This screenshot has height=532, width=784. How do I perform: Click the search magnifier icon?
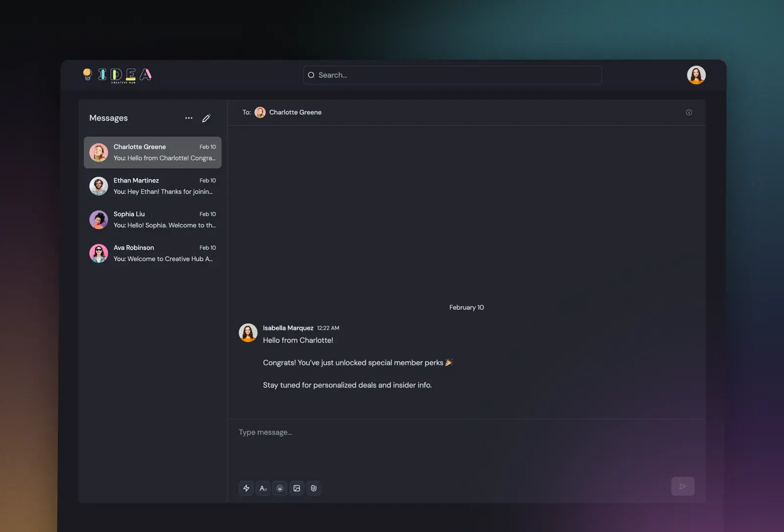[311, 75]
